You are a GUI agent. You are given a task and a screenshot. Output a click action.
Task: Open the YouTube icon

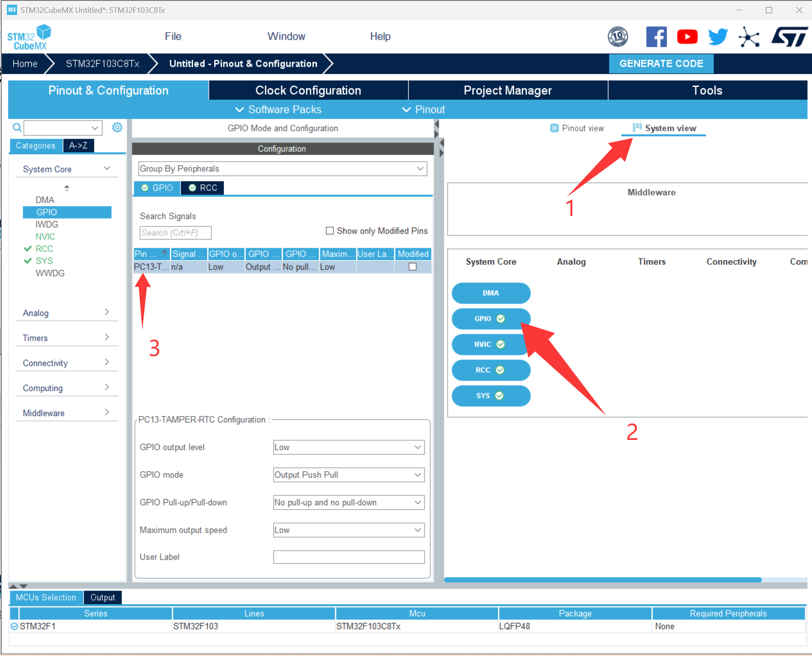[687, 37]
